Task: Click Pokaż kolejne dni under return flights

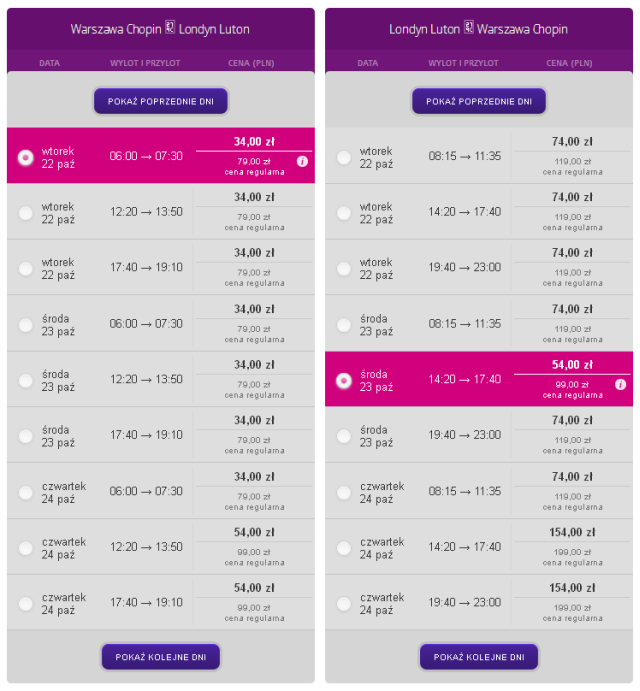Action: (479, 657)
